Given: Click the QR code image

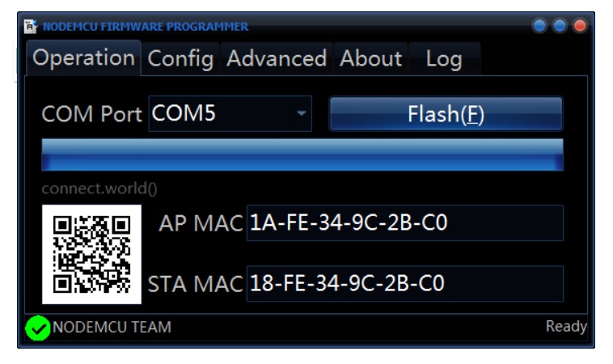Looking at the screenshot, I should pyautogui.click(x=91, y=254).
